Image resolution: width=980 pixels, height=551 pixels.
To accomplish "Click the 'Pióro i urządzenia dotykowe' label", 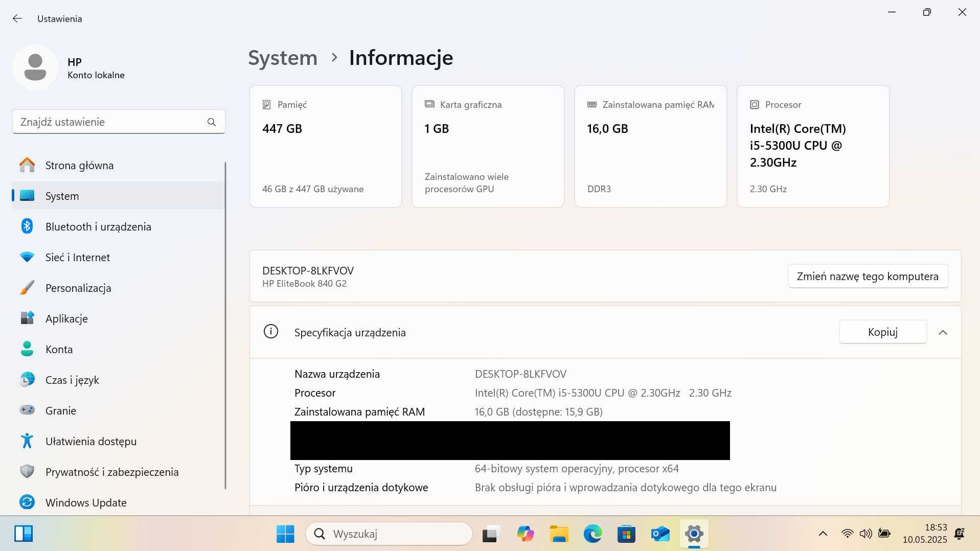I will [x=361, y=488].
